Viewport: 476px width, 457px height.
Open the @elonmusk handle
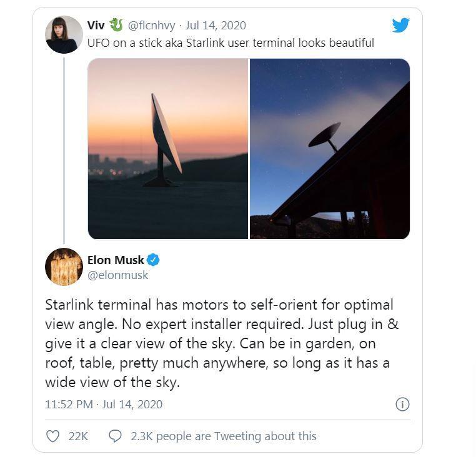(x=118, y=275)
